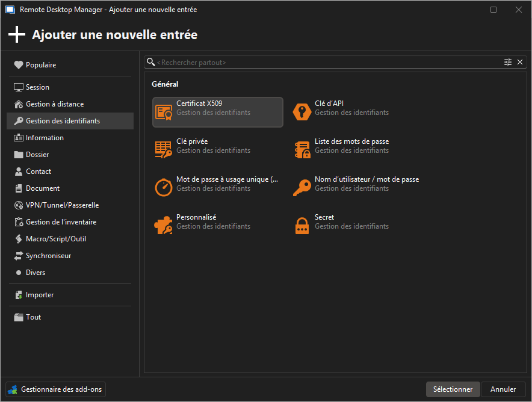The width and height of the screenshot is (532, 402).
Task: Click the Annuler button
Action: pyautogui.click(x=503, y=389)
